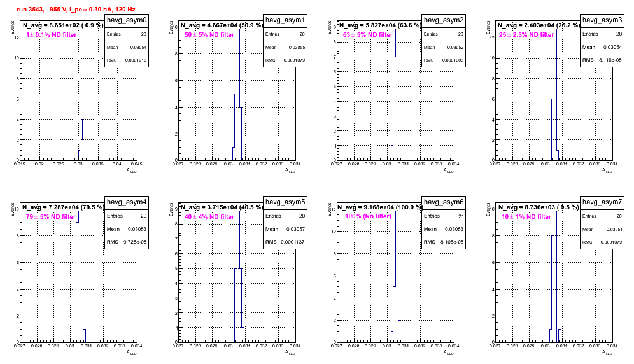The width and height of the screenshot is (634, 364).
Task: Select the havg_asym0 stats box title
Action: pyautogui.click(x=127, y=20)
